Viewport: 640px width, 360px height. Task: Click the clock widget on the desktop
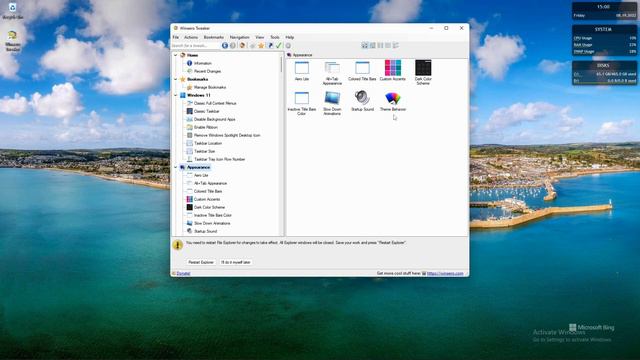pos(604,11)
